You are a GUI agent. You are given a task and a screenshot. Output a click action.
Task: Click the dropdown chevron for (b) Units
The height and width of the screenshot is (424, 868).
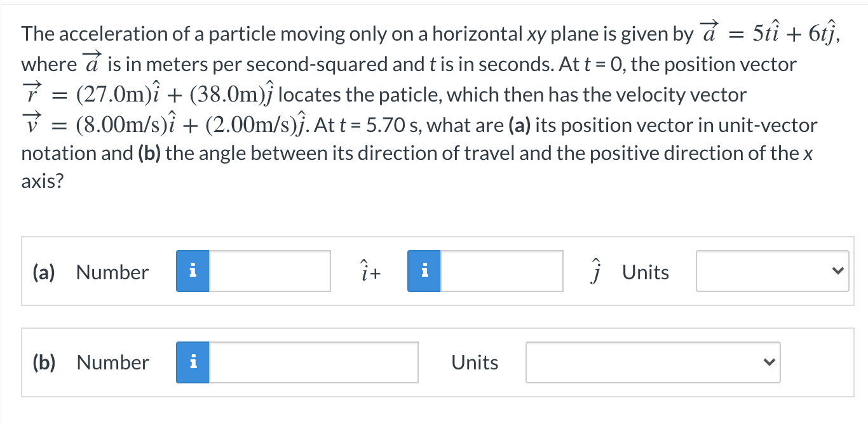(770, 362)
